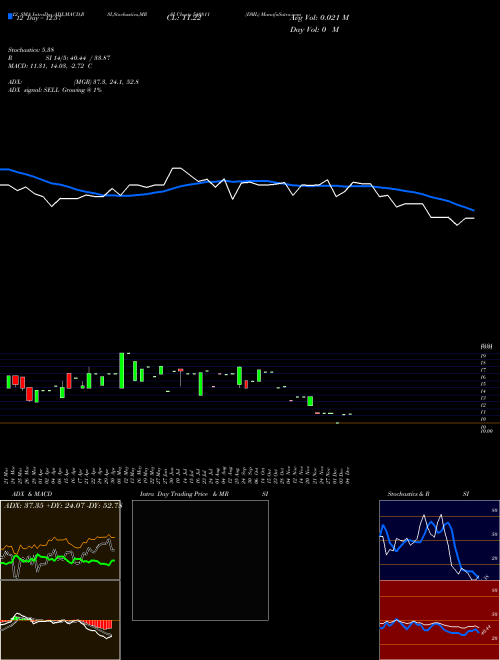Click the 'Intra Day Trading Price & MRSI' title
This screenshot has width=500, height=660.
(x=204, y=494)
